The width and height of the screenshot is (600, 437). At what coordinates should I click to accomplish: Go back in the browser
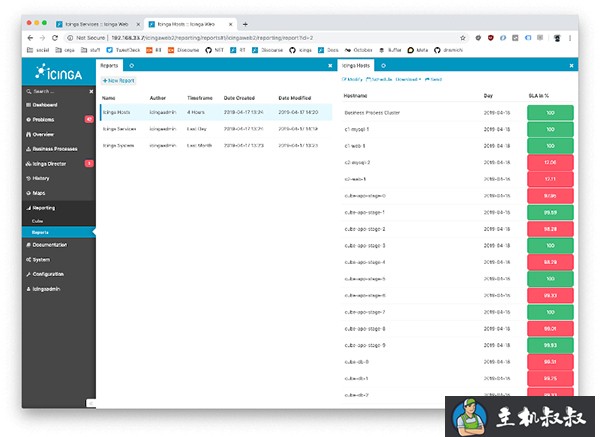[x=30, y=38]
